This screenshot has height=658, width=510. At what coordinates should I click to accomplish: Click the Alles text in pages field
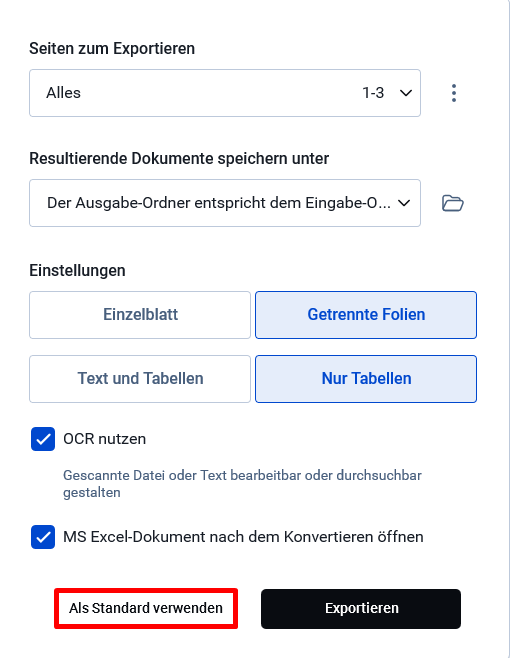(63, 93)
